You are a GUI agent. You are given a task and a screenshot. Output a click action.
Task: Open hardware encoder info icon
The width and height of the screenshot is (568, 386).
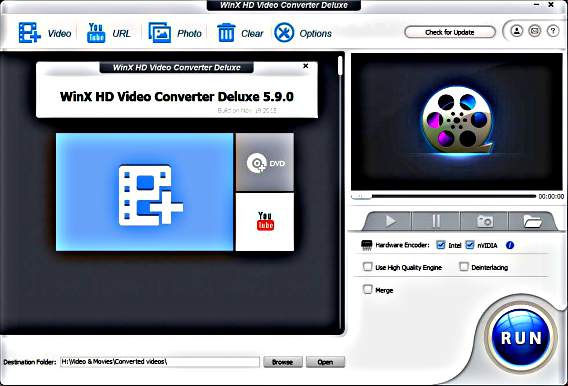510,245
